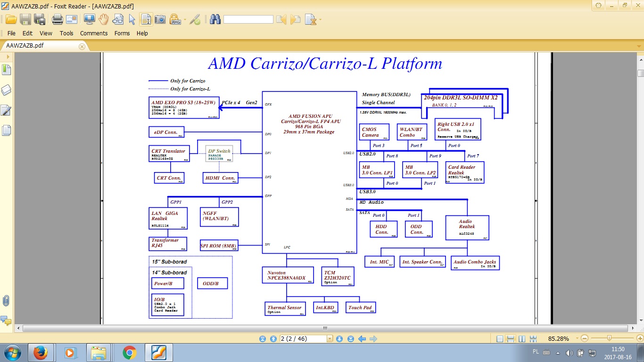This screenshot has height=362, width=644.
Task: Switch to Facing pages view
Action: [x=522, y=338]
